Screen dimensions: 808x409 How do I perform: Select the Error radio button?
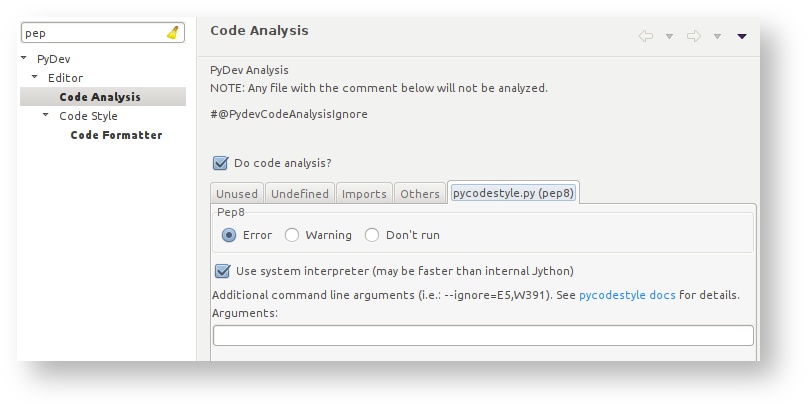(229, 235)
